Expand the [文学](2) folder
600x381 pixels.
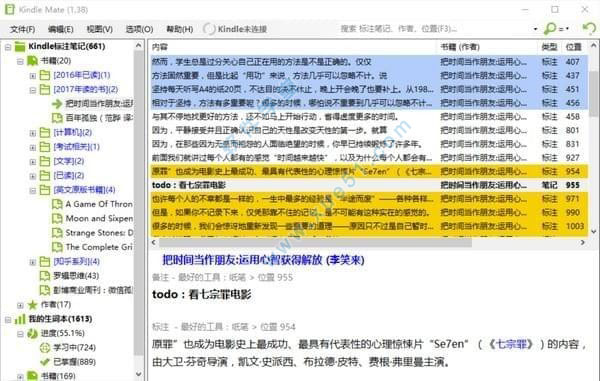tap(33, 162)
